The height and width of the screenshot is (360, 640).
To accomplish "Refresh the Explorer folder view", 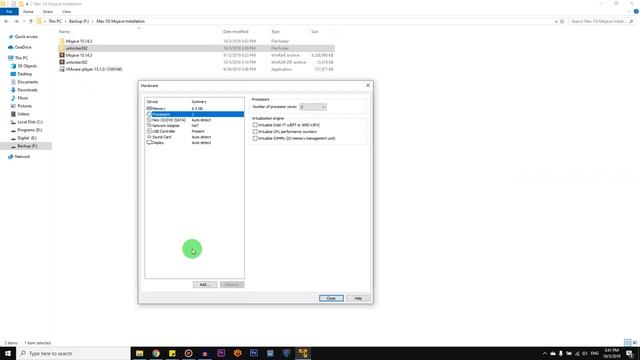I will coord(562,21).
